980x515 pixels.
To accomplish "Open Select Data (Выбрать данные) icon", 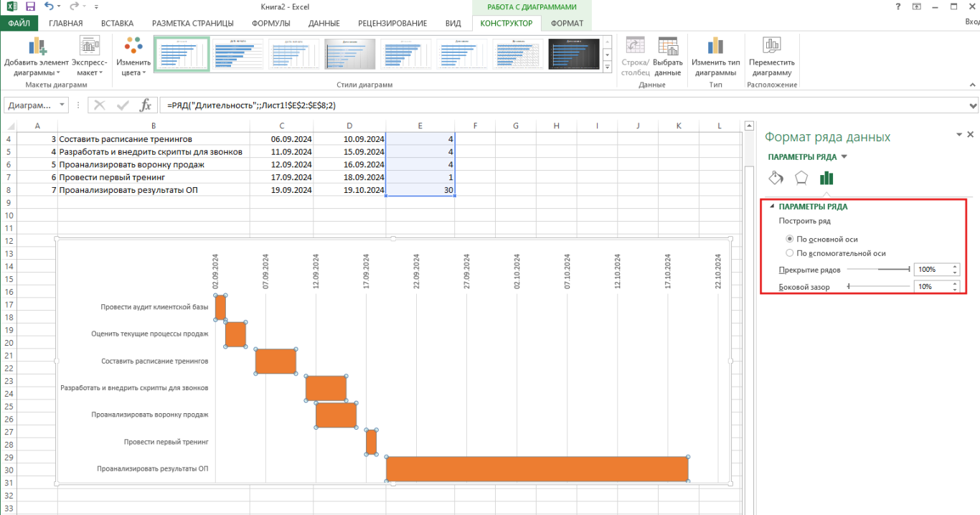I will pos(668,47).
